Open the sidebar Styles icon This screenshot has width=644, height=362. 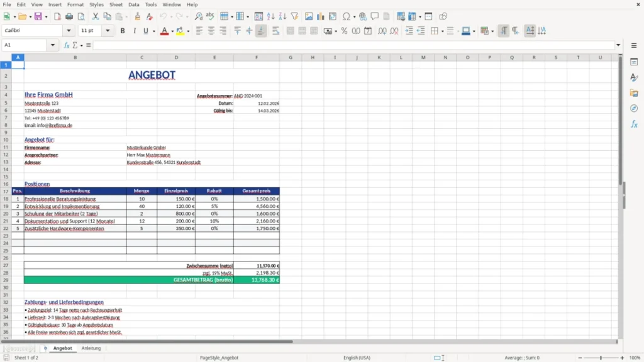tap(634, 77)
